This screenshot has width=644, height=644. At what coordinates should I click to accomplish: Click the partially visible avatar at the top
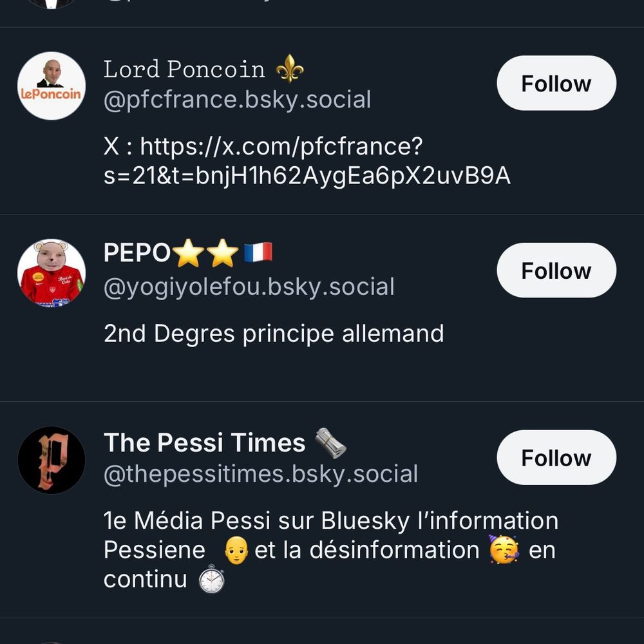pos(51,3)
